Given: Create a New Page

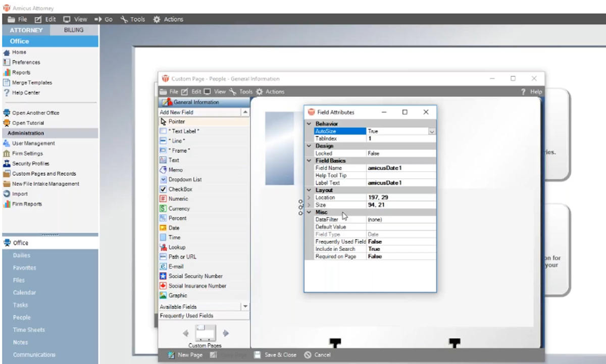Looking at the screenshot, I should 185,355.
